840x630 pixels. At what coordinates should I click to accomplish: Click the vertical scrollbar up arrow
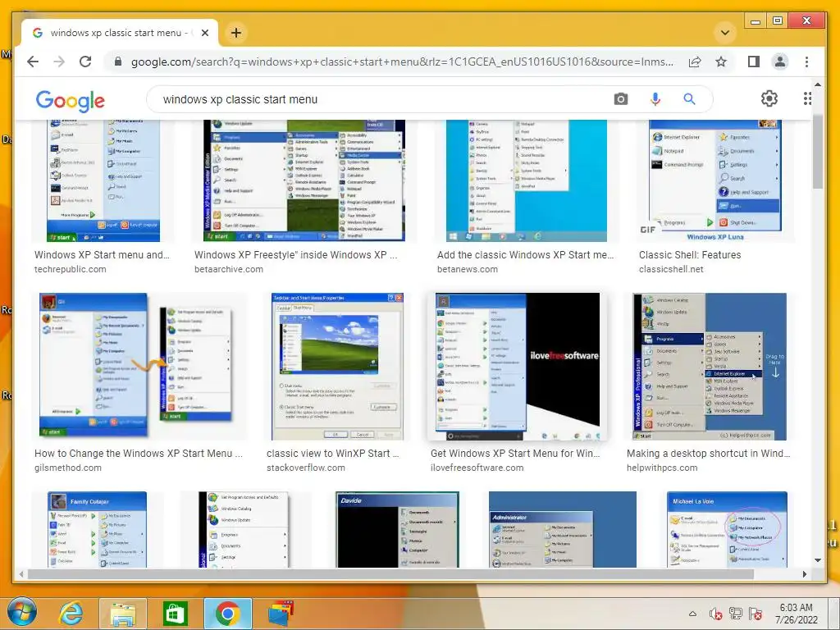click(x=818, y=84)
